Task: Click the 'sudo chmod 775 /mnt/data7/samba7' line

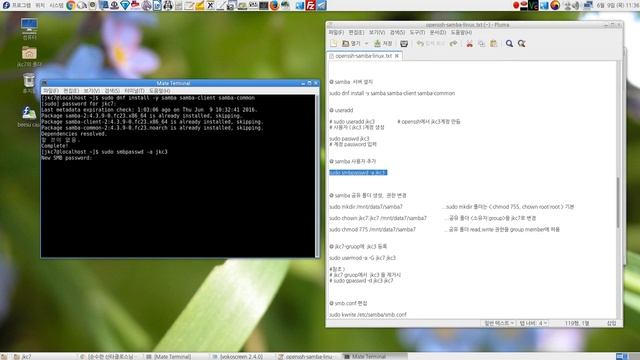Action: click(x=372, y=230)
